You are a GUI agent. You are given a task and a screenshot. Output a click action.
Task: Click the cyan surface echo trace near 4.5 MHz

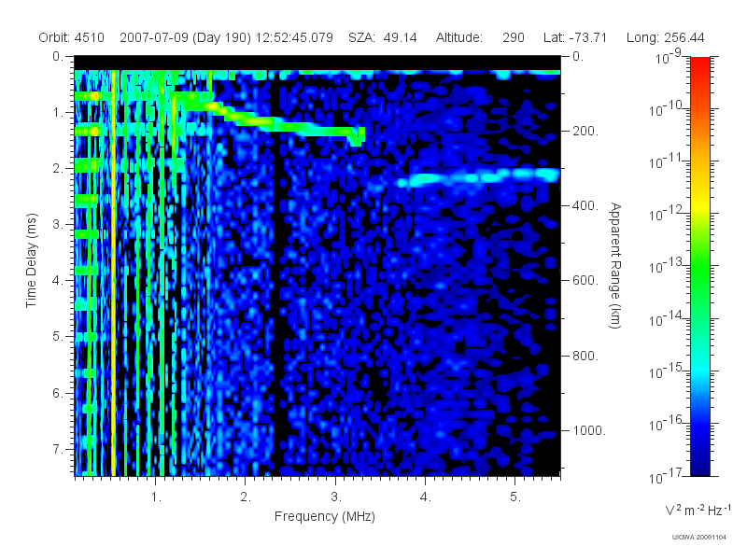click(479, 177)
